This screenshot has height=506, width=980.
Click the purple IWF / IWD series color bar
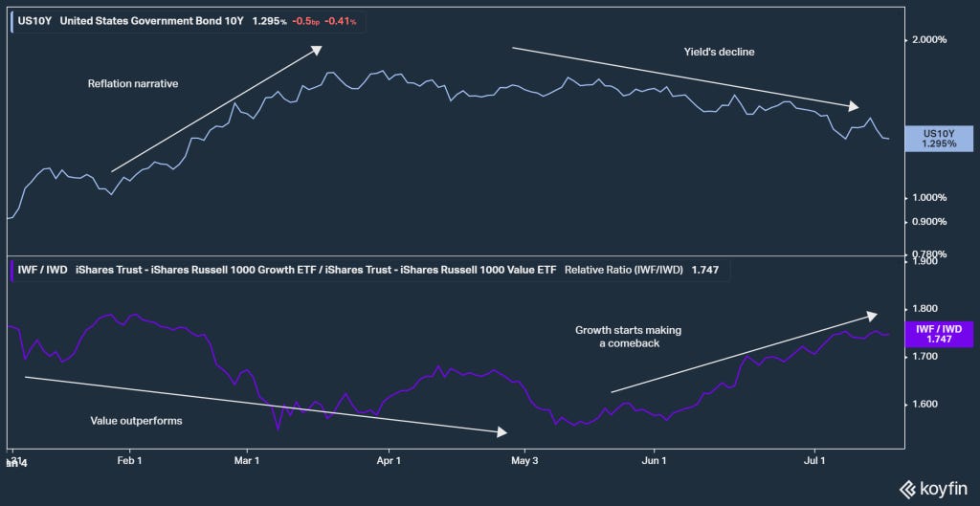12,270
